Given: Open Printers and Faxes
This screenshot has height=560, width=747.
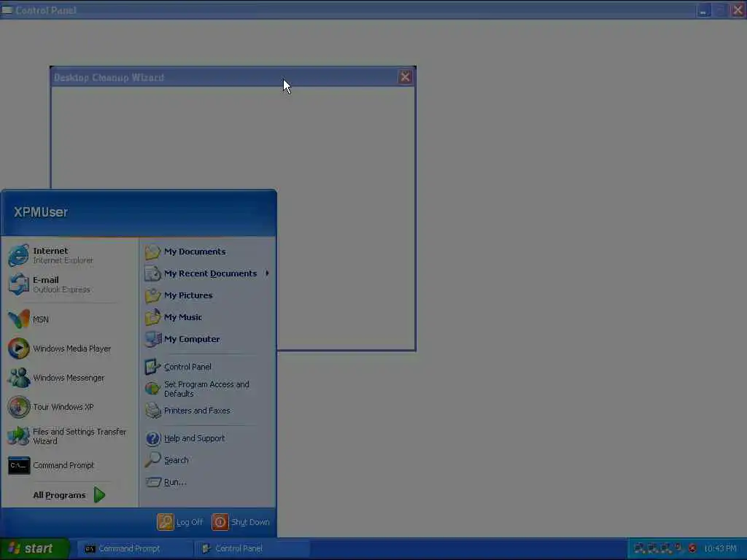Looking at the screenshot, I should [208, 411].
